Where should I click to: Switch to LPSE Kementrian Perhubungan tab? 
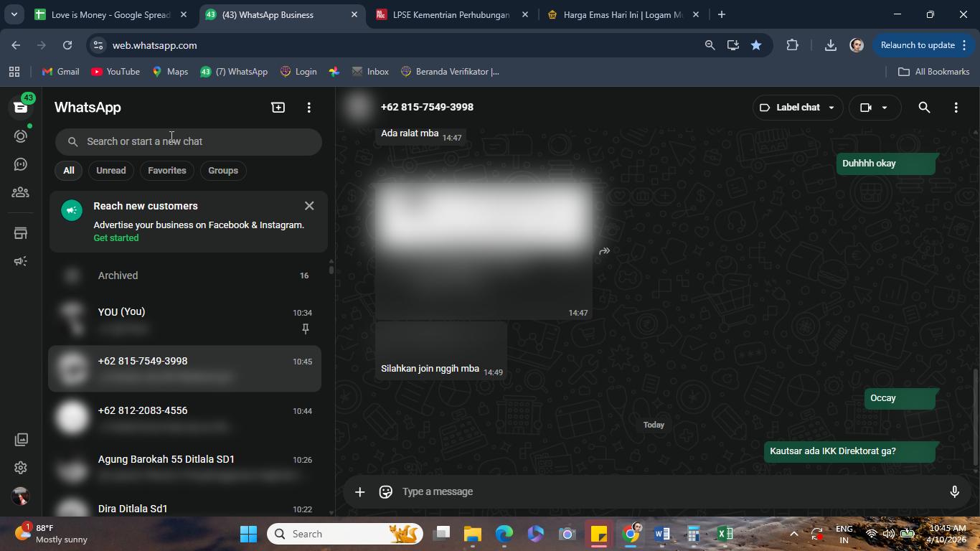click(451, 14)
